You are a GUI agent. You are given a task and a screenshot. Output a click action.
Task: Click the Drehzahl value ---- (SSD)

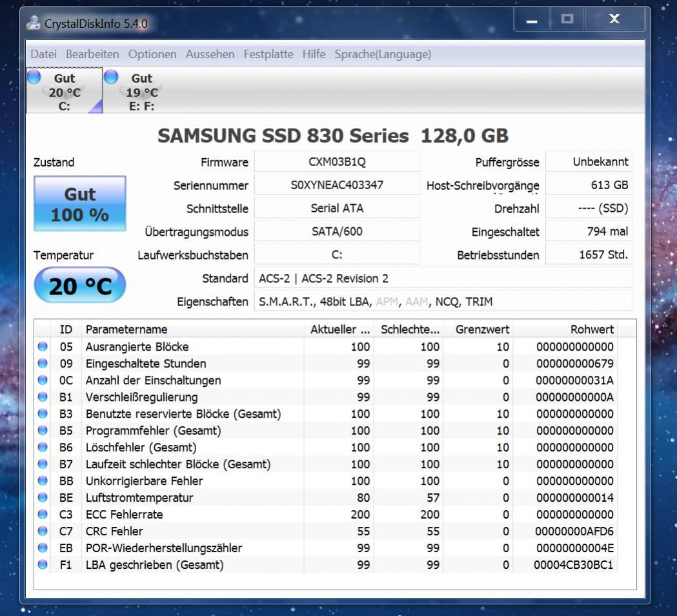tap(589, 208)
